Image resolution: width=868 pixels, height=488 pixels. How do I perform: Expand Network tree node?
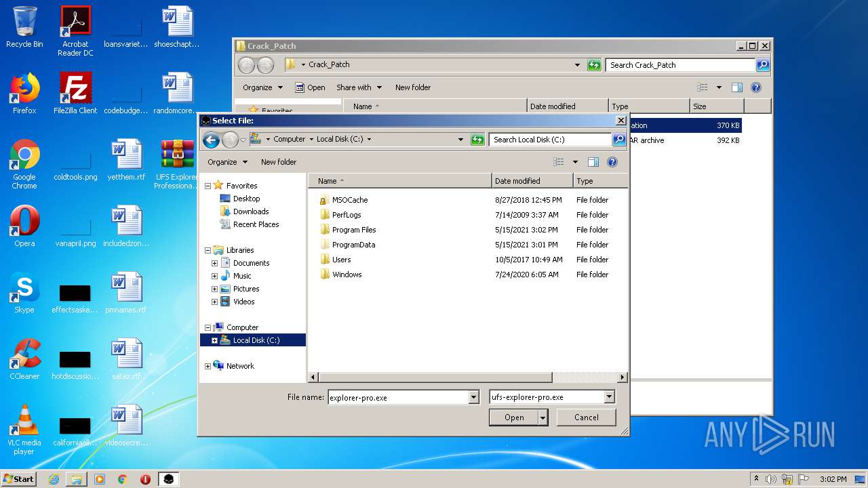[x=208, y=366]
